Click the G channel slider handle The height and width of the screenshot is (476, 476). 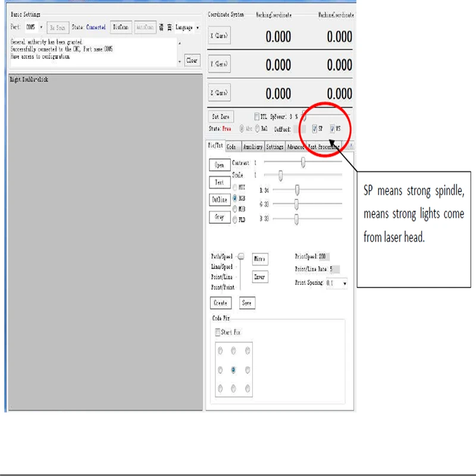pyautogui.click(x=296, y=204)
